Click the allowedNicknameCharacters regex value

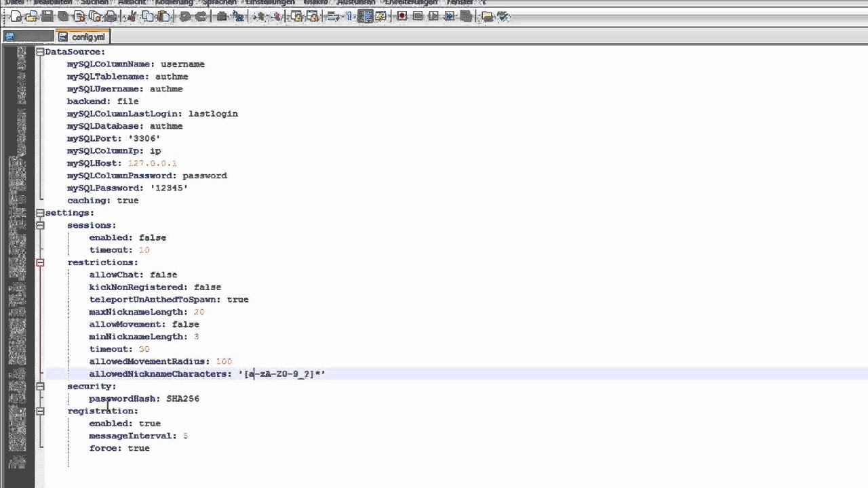coord(281,374)
